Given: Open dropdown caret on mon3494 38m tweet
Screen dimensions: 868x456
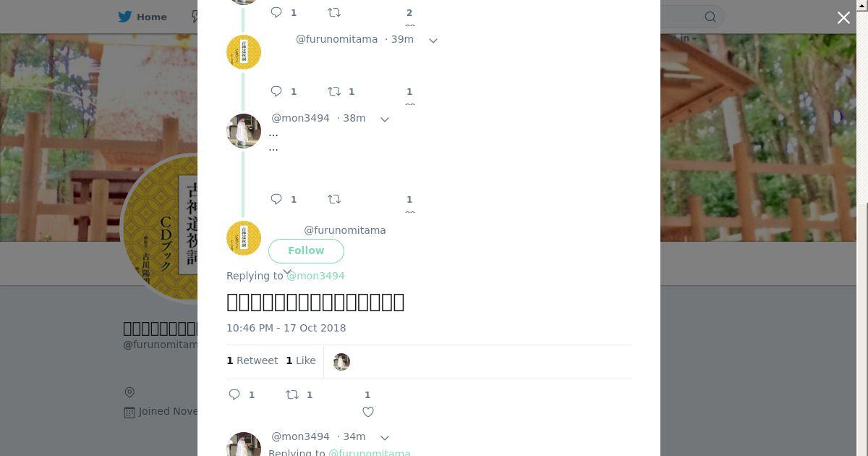Looking at the screenshot, I should 385,119.
